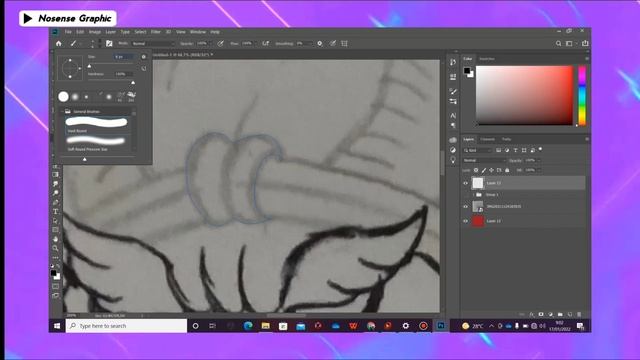The width and height of the screenshot is (640, 360).
Task: Click the Search magnifier at top right
Action: 558,44
